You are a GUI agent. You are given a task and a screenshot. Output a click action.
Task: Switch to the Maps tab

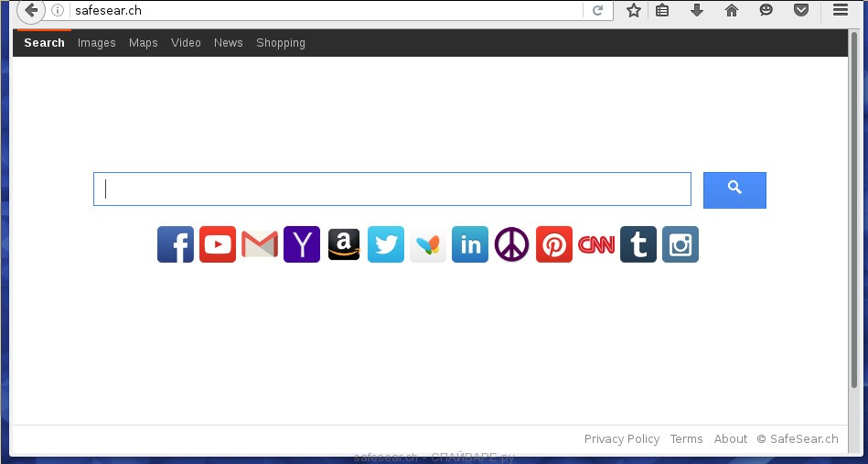[x=144, y=43]
